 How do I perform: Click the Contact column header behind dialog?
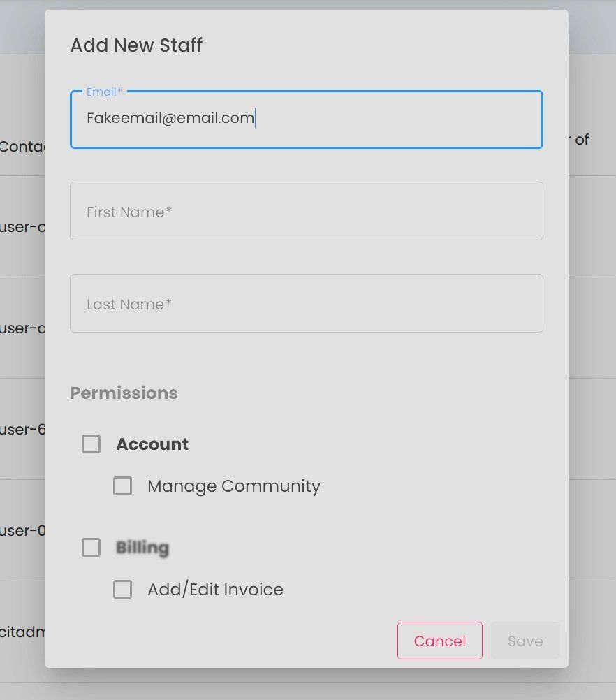(x=22, y=147)
